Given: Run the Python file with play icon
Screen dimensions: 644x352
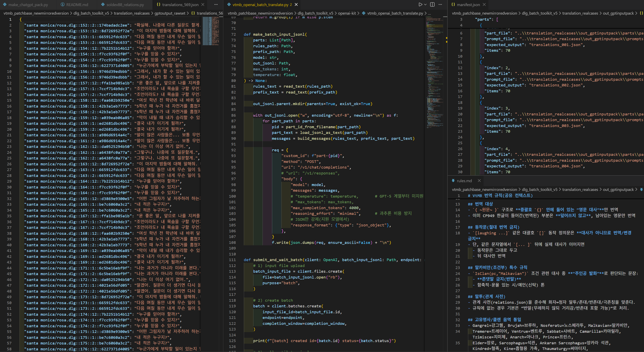Looking at the screenshot, I should [x=420, y=4].
